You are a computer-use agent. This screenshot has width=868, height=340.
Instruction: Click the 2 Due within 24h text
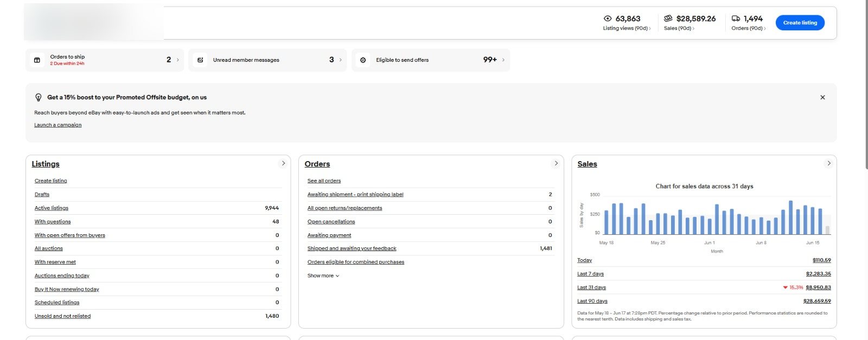[x=67, y=64]
